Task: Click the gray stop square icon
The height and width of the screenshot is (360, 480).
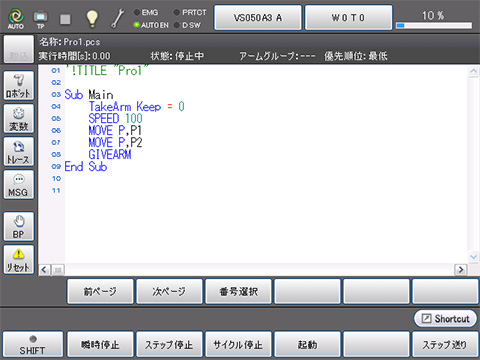Action: (65, 19)
